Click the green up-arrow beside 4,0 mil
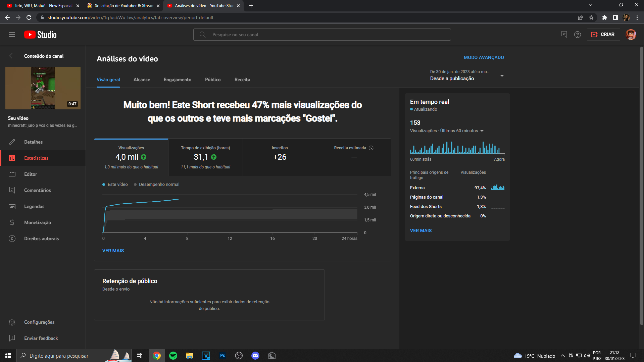This screenshot has width=644, height=362. (x=144, y=157)
